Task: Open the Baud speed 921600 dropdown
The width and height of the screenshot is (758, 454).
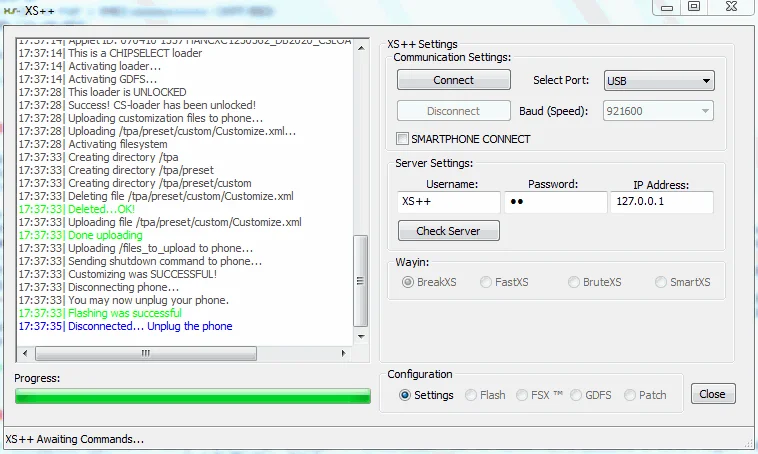Action: 658,111
